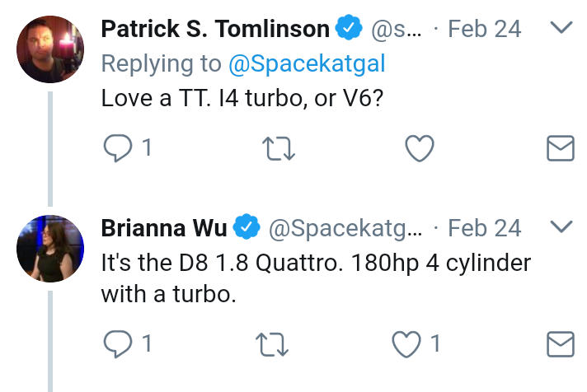Share Brianna Wu's tweet via message envelope
This screenshot has height=392, width=587.
(x=561, y=344)
